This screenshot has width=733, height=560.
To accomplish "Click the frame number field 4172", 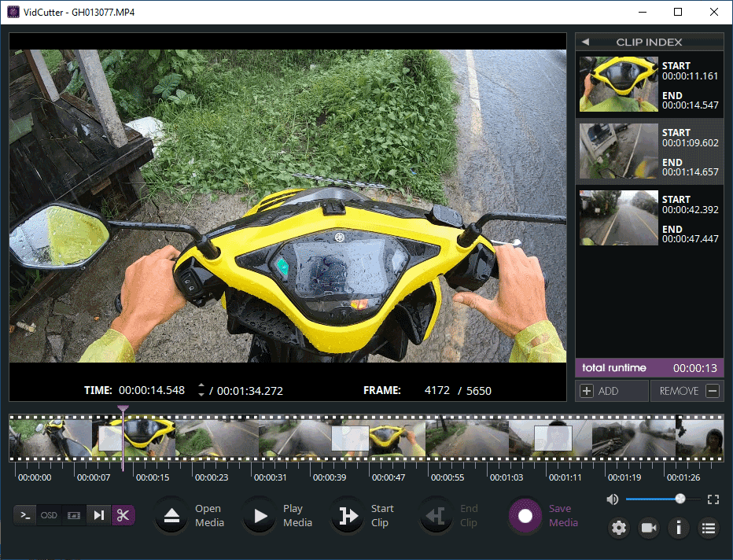I will click(x=437, y=390).
